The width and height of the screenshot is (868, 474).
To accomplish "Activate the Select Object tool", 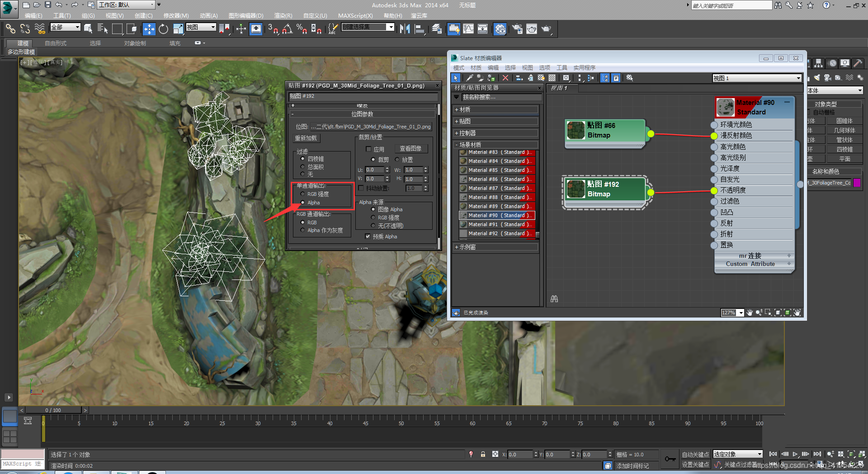I will pyautogui.click(x=88, y=29).
